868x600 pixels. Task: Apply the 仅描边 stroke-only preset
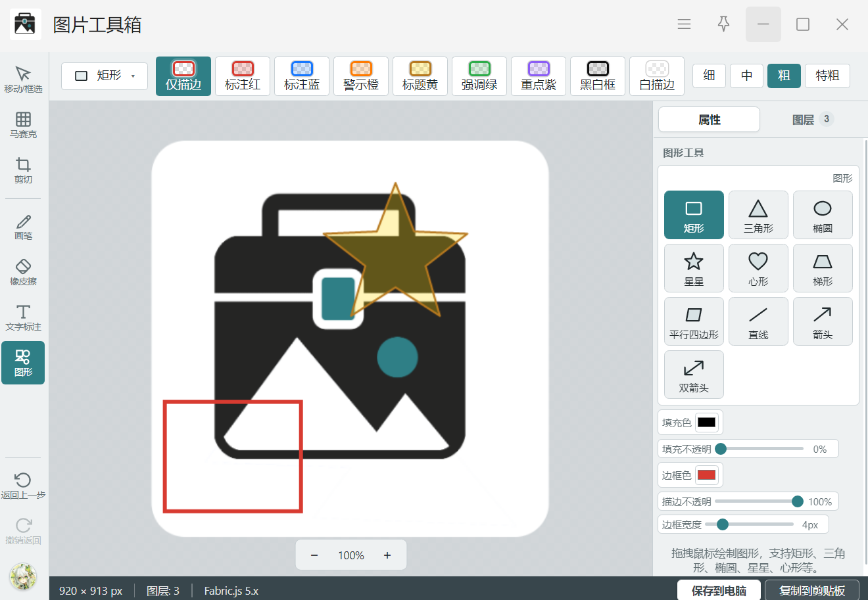click(183, 76)
